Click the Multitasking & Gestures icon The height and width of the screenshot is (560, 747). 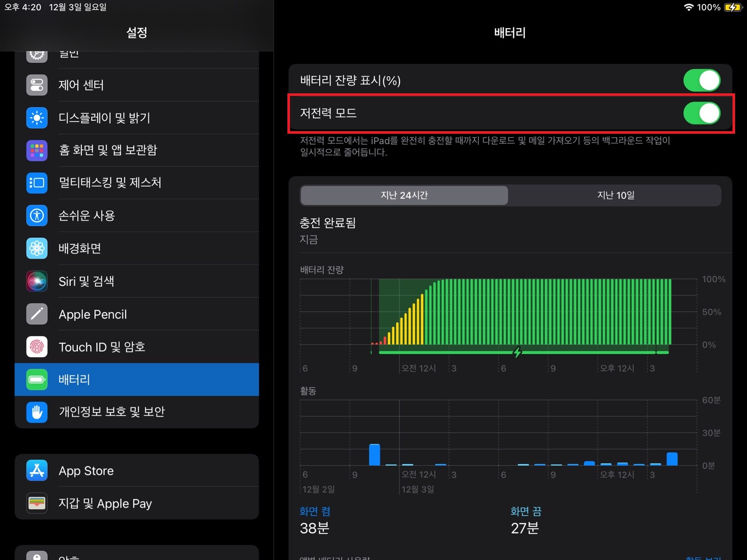[36, 183]
